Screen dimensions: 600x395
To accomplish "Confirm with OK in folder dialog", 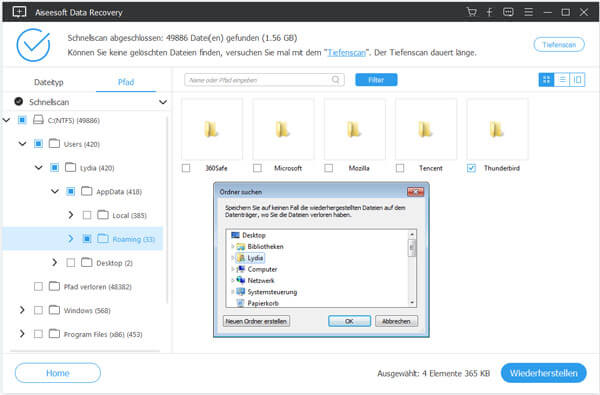I will [349, 321].
